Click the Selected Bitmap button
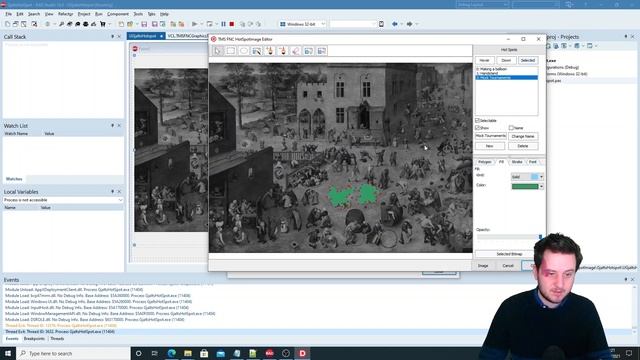 point(509,254)
